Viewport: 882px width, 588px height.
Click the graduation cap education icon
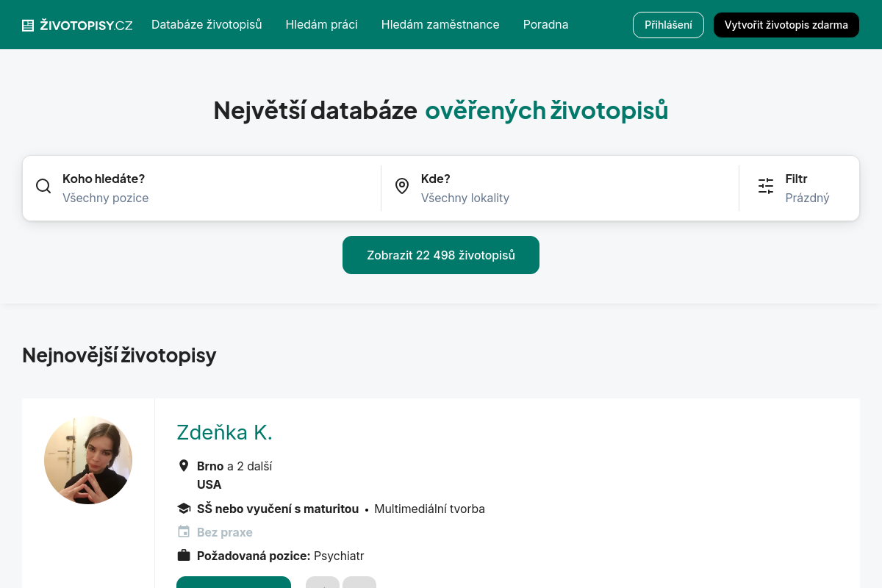[x=184, y=509]
